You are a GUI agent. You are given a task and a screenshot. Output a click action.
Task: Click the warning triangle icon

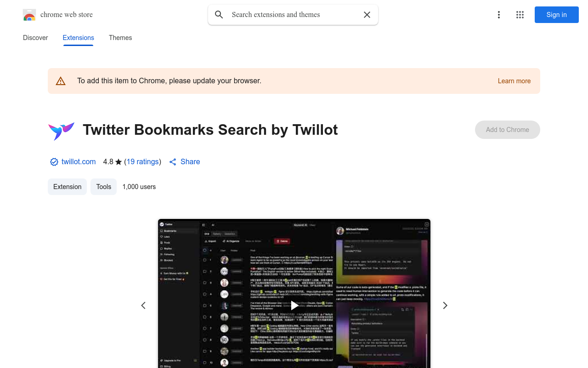point(61,81)
